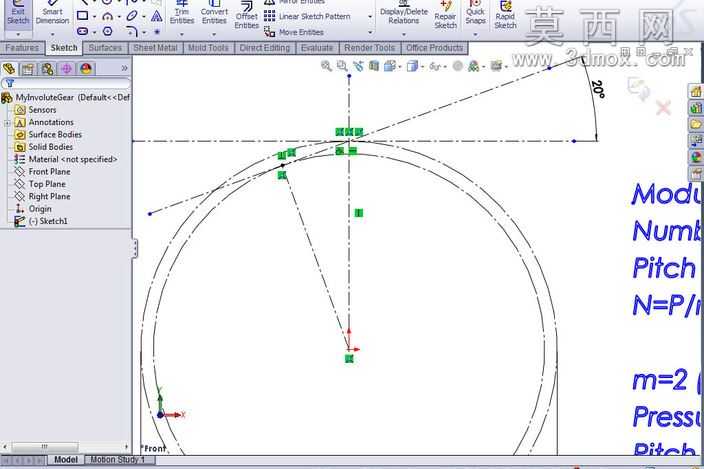704x469 pixels.
Task: Choose the Straight Slot tool
Action: [83, 31]
